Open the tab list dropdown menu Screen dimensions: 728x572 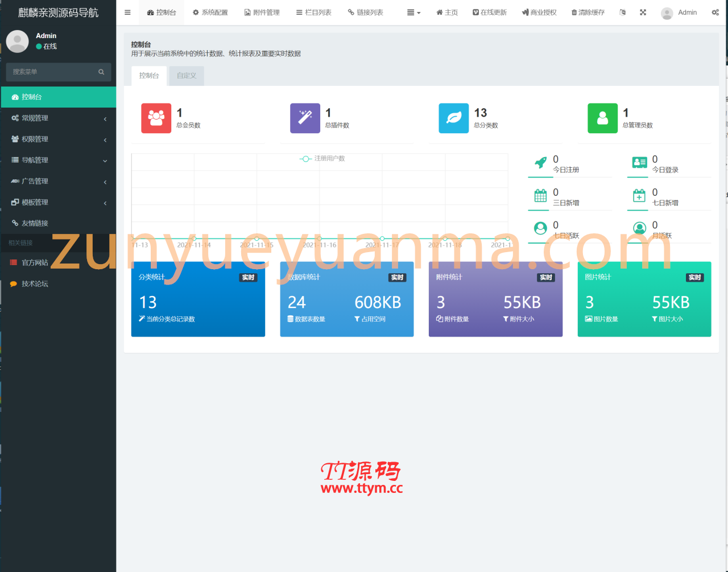414,13
